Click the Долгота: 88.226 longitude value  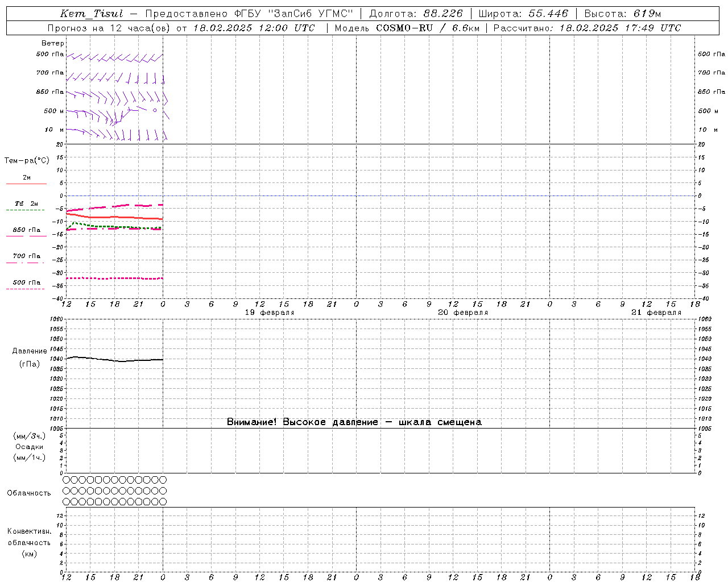(x=416, y=14)
